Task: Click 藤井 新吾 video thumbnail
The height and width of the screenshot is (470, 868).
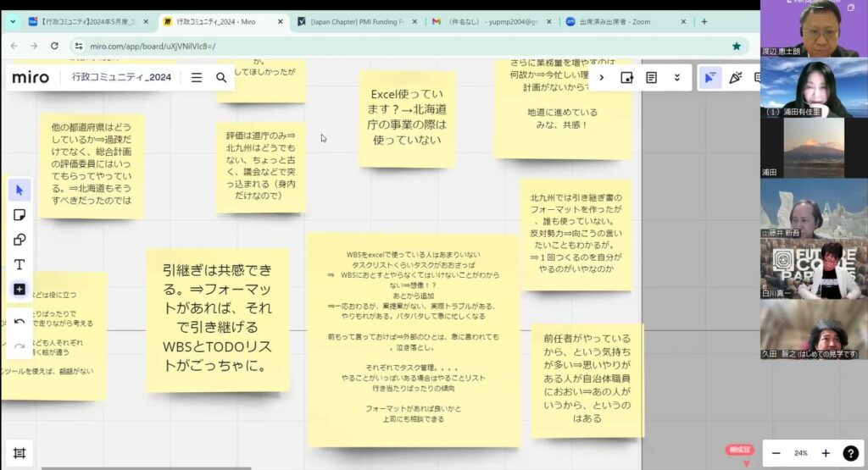Action: click(x=814, y=208)
